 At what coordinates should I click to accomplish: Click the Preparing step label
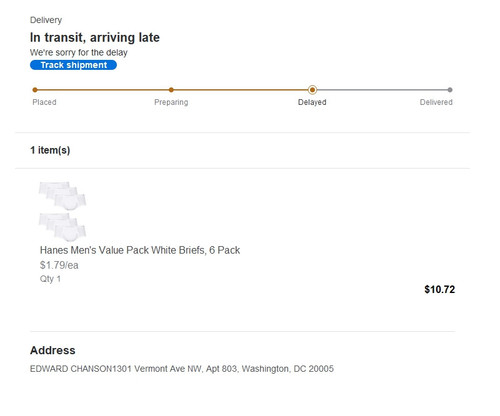pos(171,102)
